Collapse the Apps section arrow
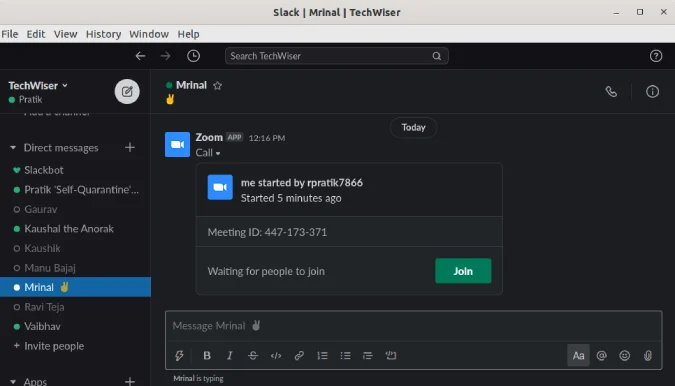This screenshot has height=386, width=675. pos(13,381)
